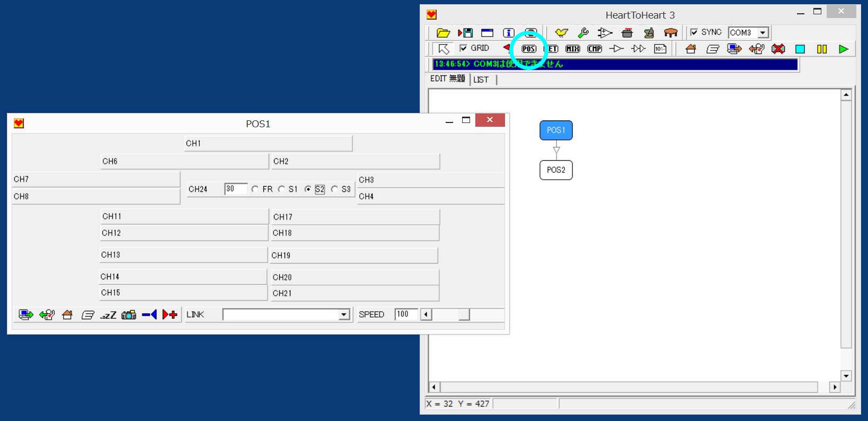Image resolution: width=868 pixels, height=421 pixels.
Task: Click the home icon in POS1 window
Action: tap(67, 315)
